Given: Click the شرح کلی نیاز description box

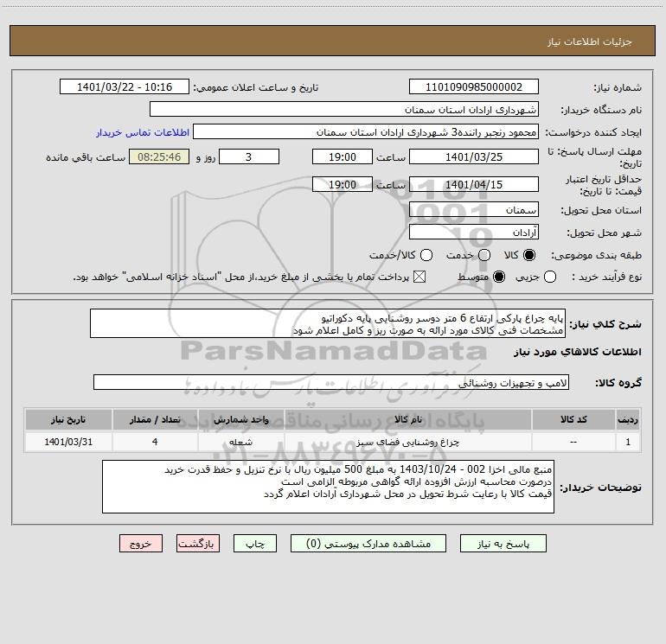Looking at the screenshot, I should point(328,323).
